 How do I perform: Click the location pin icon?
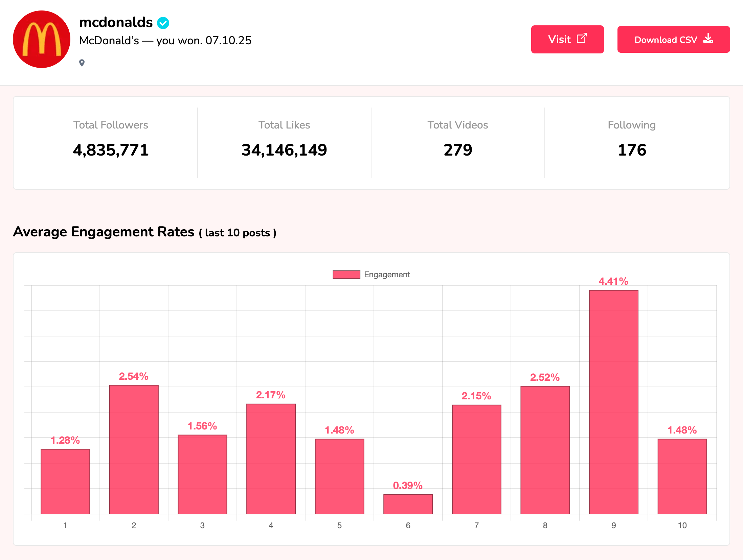82,63
